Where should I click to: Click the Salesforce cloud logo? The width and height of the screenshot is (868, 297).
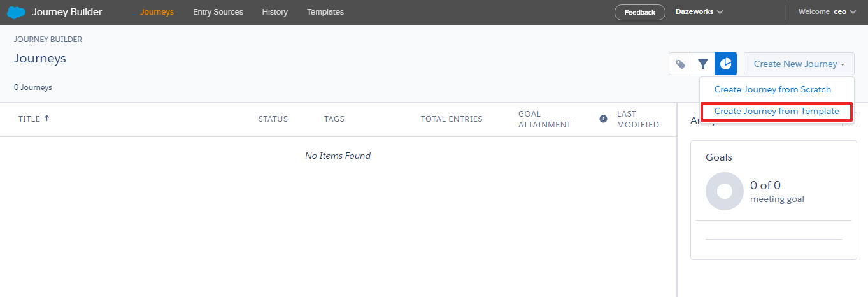(16, 12)
